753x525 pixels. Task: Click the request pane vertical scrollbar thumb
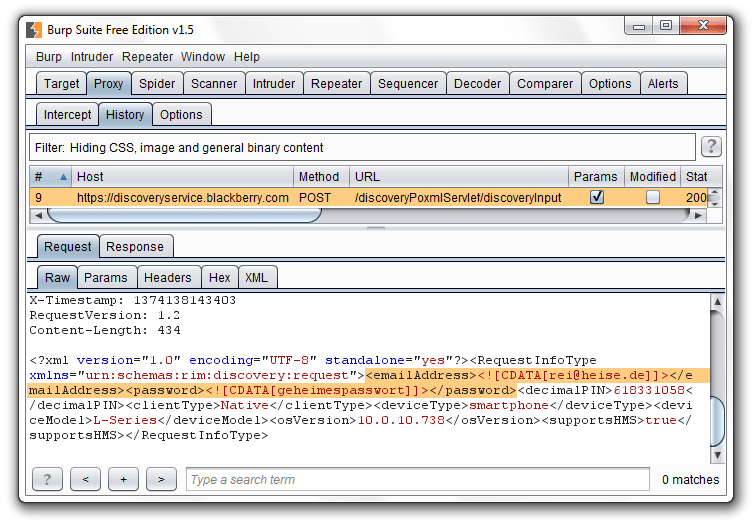point(717,421)
